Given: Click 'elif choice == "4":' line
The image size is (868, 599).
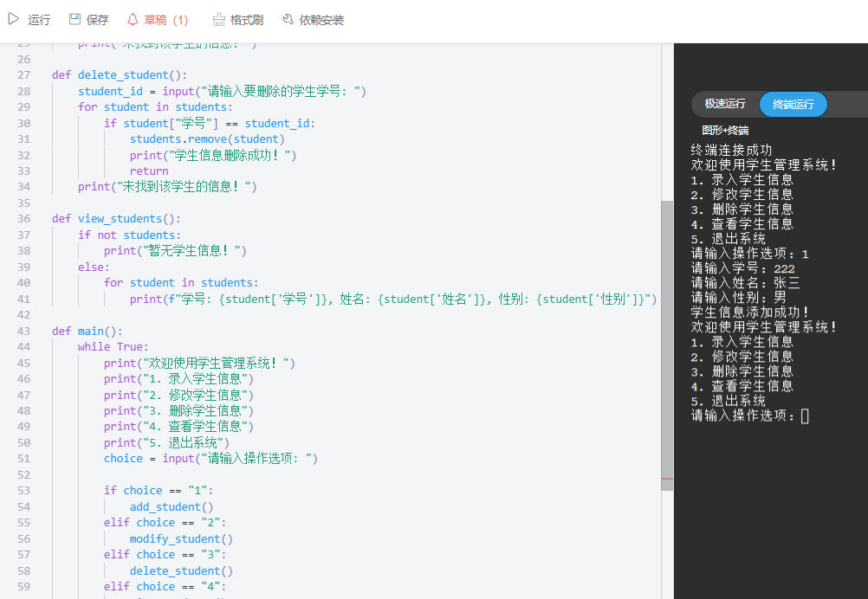Looking at the screenshot, I should click(x=165, y=586).
